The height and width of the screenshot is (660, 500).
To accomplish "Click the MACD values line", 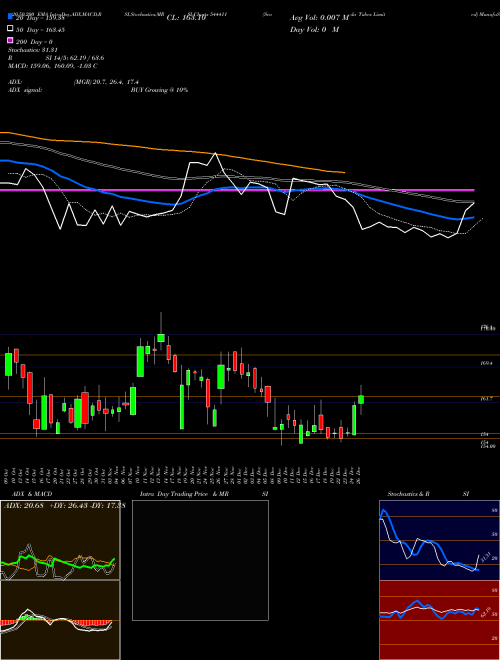I will (x=53, y=66).
